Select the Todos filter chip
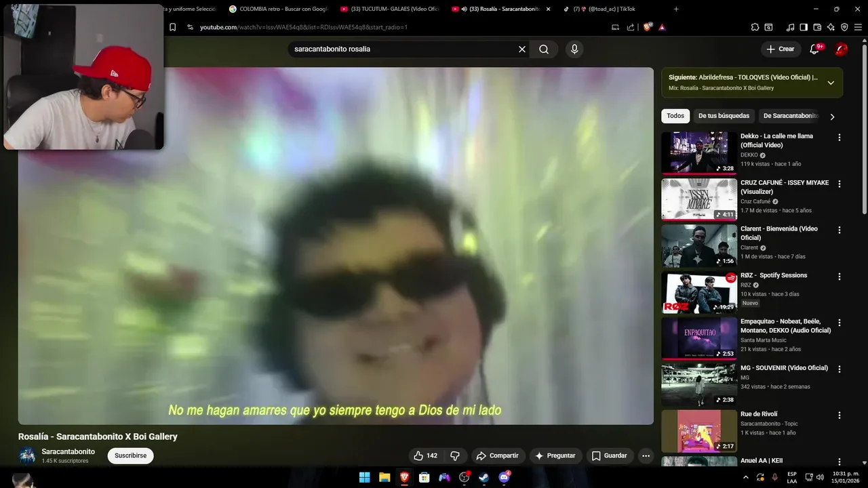This screenshot has height=488, width=868. click(x=675, y=116)
